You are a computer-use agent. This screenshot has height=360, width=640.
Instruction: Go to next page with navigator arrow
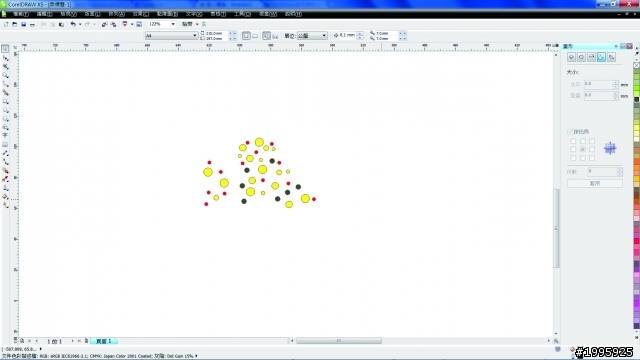73,341
